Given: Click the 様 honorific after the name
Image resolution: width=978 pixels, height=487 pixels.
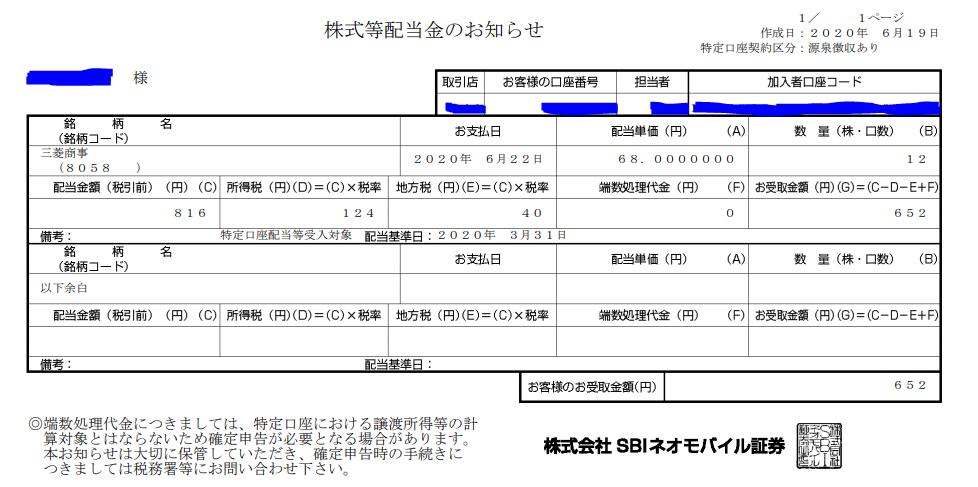Looking at the screenshot, I should pos(140,79).
